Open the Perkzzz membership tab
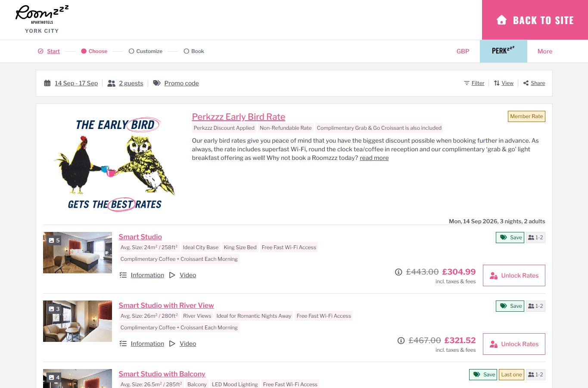This screenshot has height=388, width=588. tap(503, 51)
